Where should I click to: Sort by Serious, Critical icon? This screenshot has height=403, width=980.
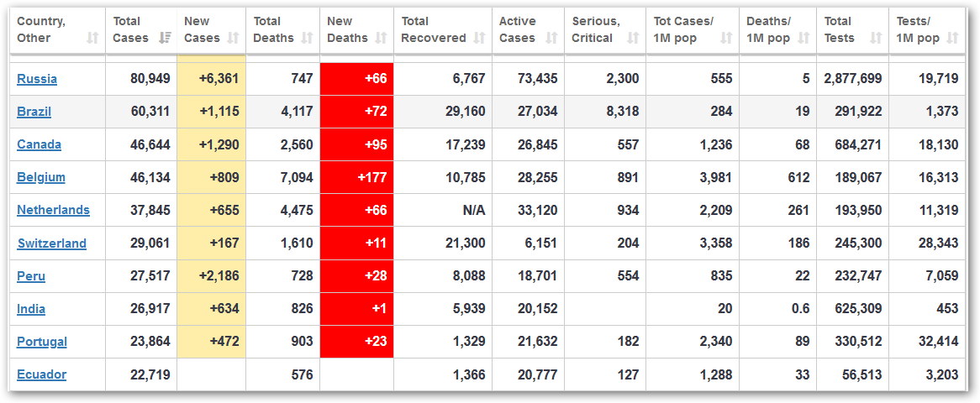[633, 39]
